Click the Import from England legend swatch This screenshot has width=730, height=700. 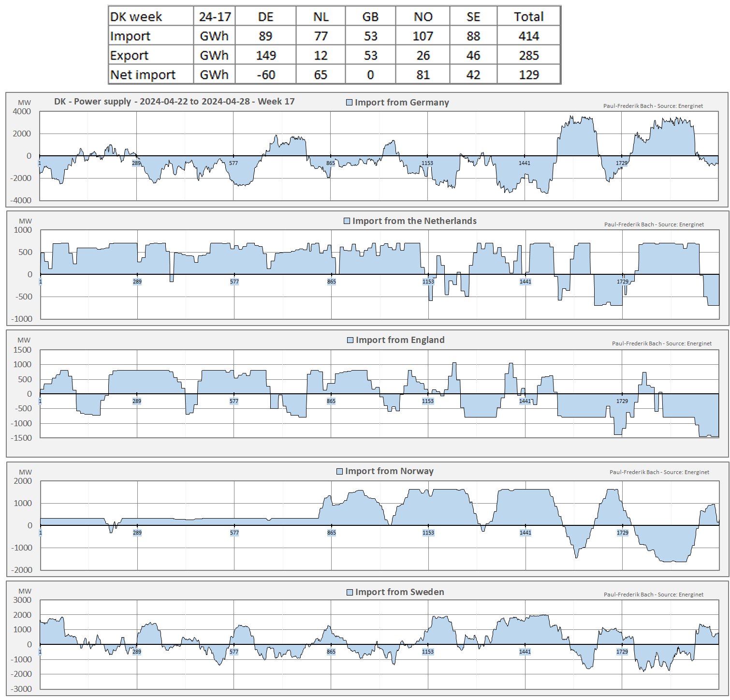pos(350,340)
